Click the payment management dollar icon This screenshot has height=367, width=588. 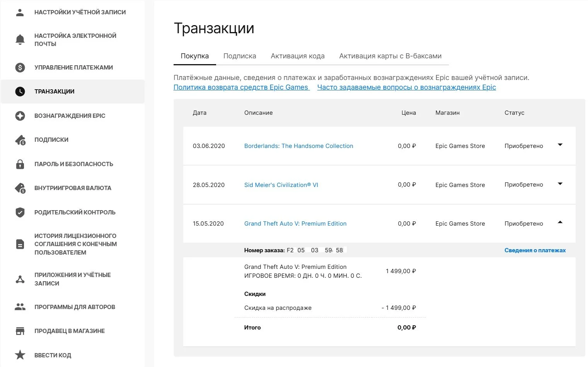tap(20, 68)
